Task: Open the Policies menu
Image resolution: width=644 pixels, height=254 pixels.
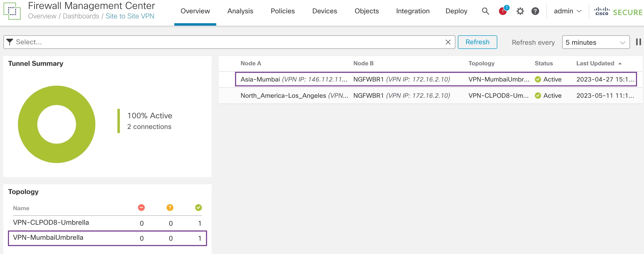Action: [283, 11]
